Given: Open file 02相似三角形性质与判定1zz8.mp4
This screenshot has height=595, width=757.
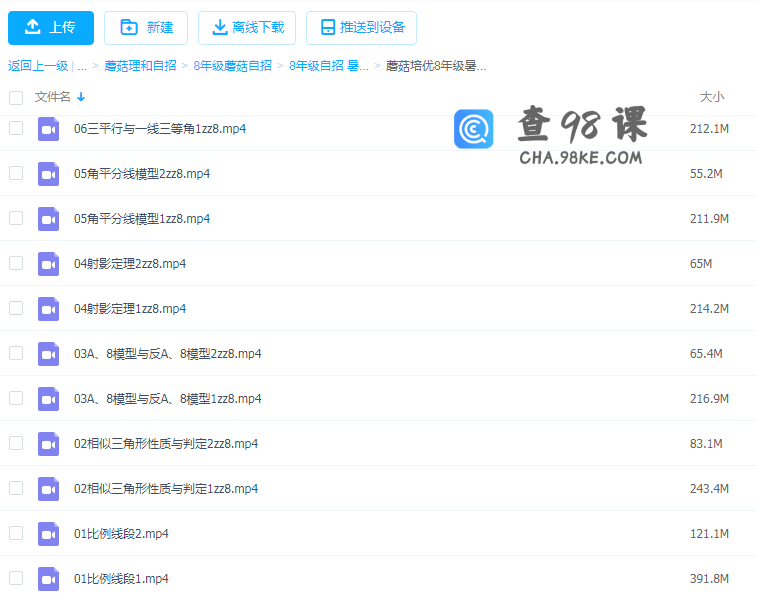Looking at the screenshot, I should point(166,489).
